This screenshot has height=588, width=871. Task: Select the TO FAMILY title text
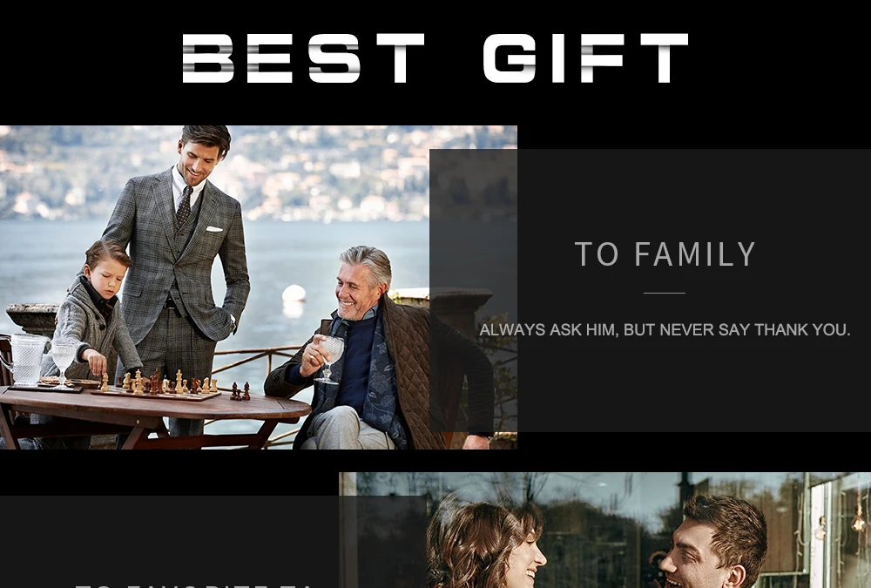coord(665,254)
